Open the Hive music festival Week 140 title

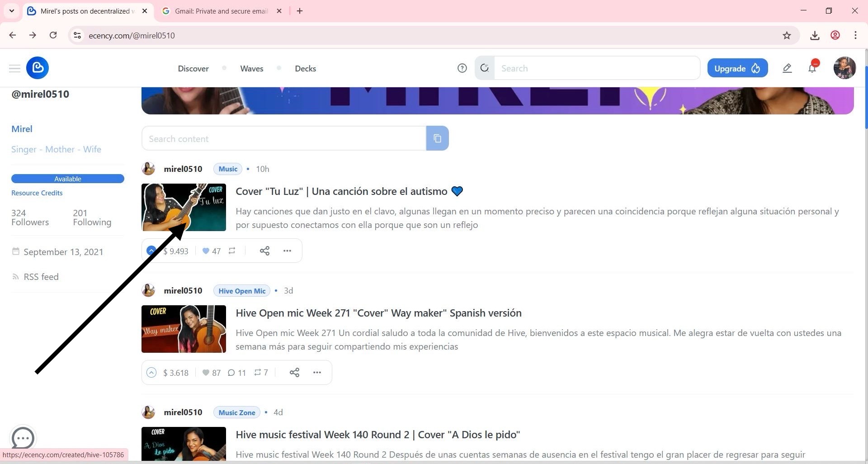point(377,435)
